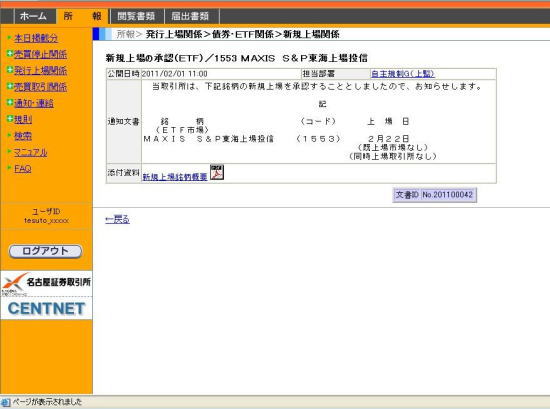Open the ホーム tab
The image size is (550, 409).
pos(33,16)
